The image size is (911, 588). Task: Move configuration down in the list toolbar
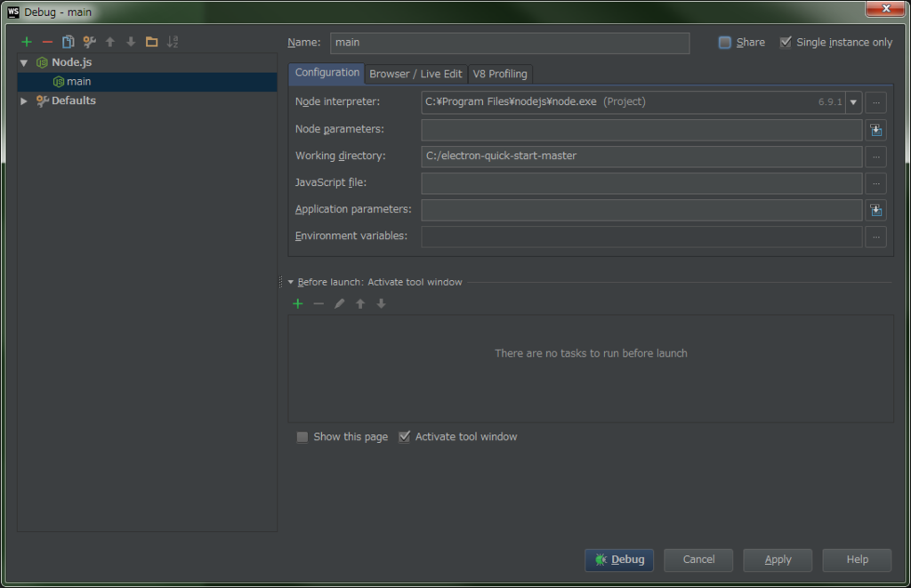pos(131,42)
